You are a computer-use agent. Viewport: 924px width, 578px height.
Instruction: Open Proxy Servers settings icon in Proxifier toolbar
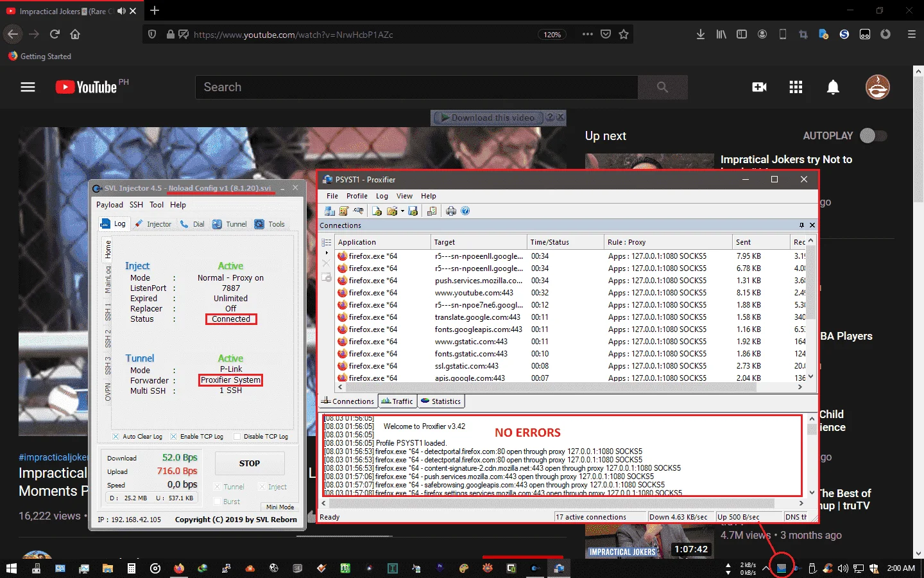tap(330, 211)
